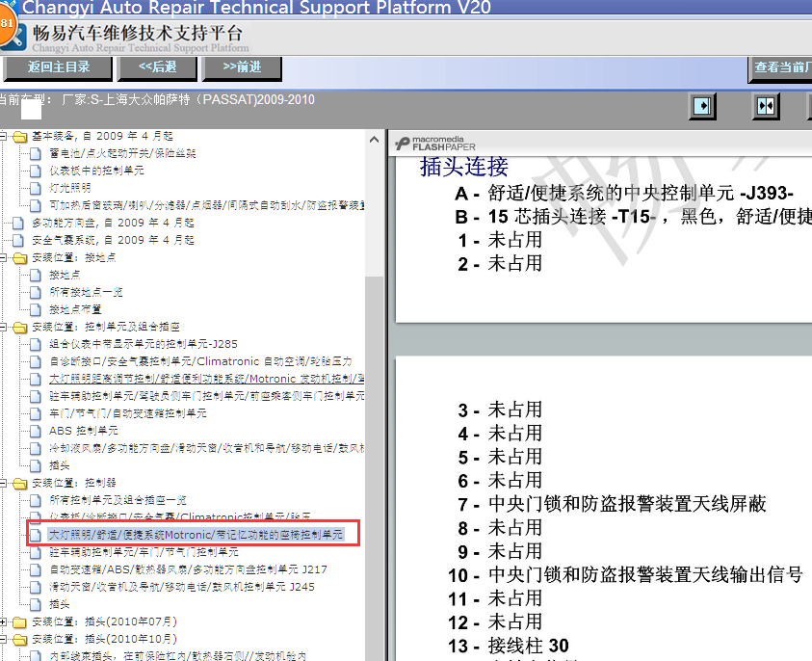
Task: Open 驻车辅助控制单元/驾驶员侧车门控制单元 entry
Action: click(x=207, y=396)
